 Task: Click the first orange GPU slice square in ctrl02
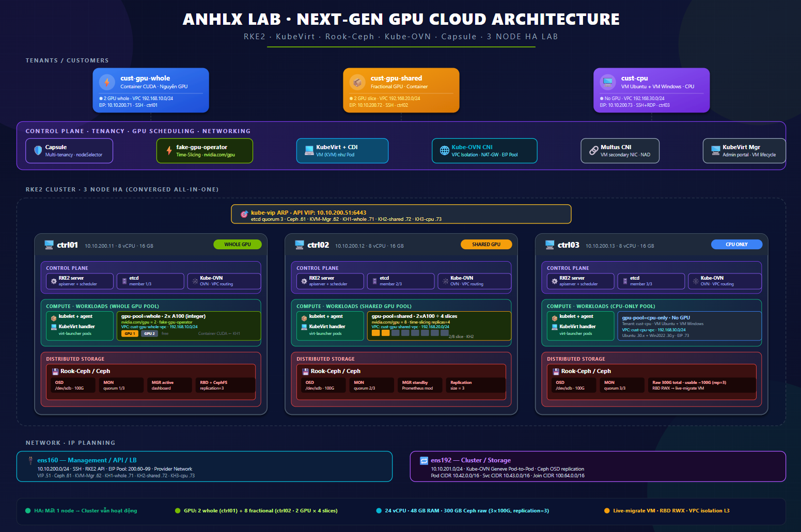point(375,333)
